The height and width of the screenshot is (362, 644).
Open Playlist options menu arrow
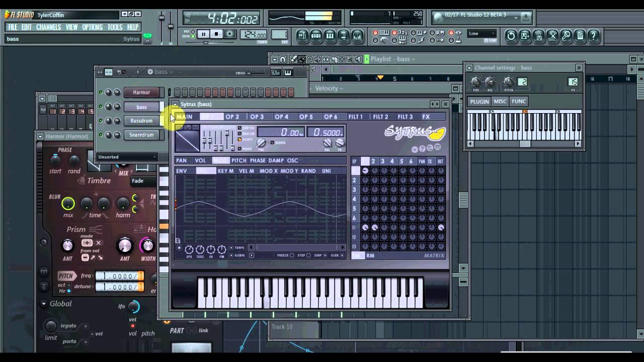(x=274, y=59)
